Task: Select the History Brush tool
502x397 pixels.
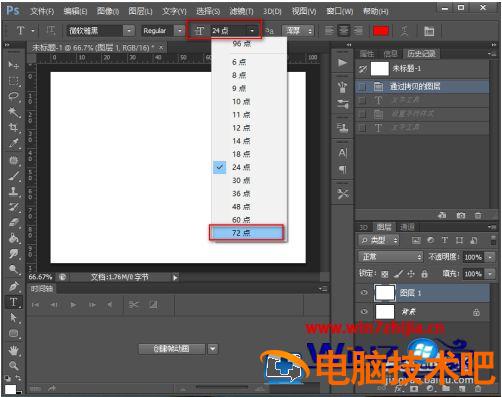Action: pyautogui.click(x=13, y=207)
